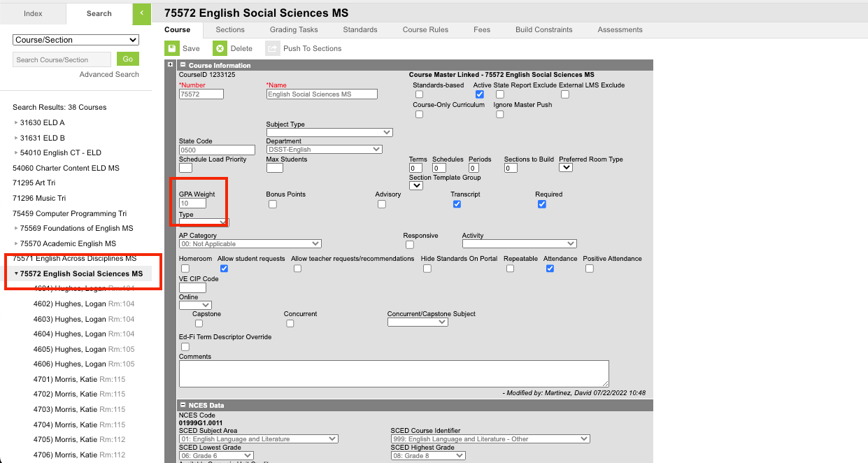This screenshot has width=868, height=463.
Task: Open the Build Constraints tab
Action: click(x=544, y=29)
